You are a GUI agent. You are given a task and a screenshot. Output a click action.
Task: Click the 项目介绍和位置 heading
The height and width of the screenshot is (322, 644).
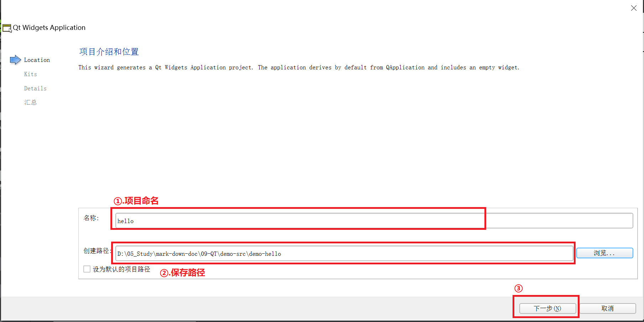(109, 52)
